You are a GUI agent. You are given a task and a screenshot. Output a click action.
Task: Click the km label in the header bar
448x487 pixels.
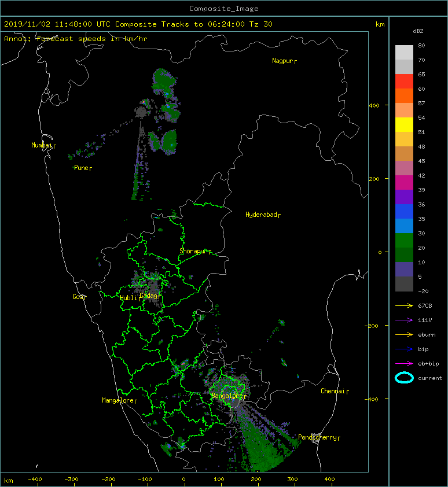pos(380,24)
